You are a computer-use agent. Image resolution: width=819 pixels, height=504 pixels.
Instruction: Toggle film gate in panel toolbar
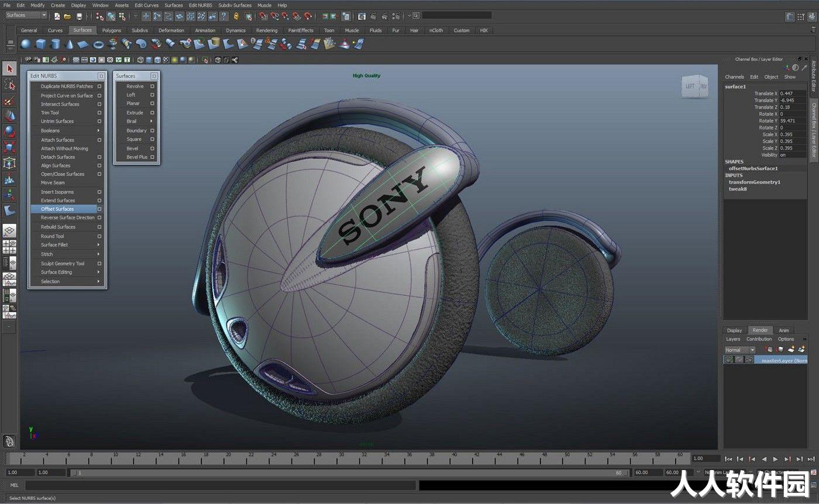84,60
